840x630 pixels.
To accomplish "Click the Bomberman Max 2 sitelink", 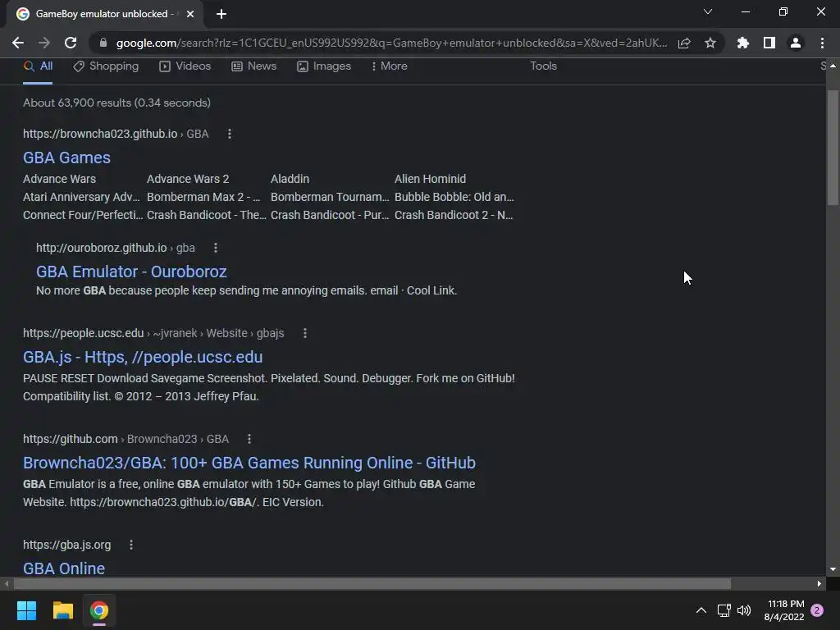I will click(x=203, y=197).
